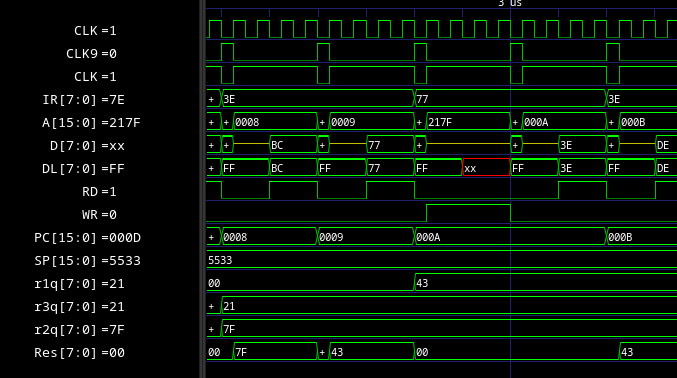Image resolution: width=677 pixels, height=378 pixels.
Task: Click the 77 value in D waveform
Action: [374, 145]
